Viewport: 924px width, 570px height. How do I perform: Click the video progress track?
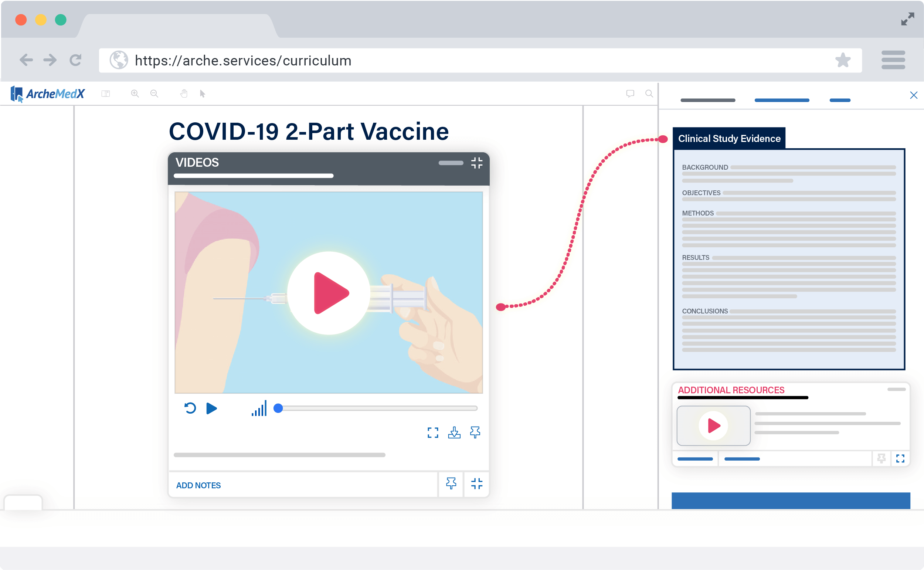(x=378, y=408)
